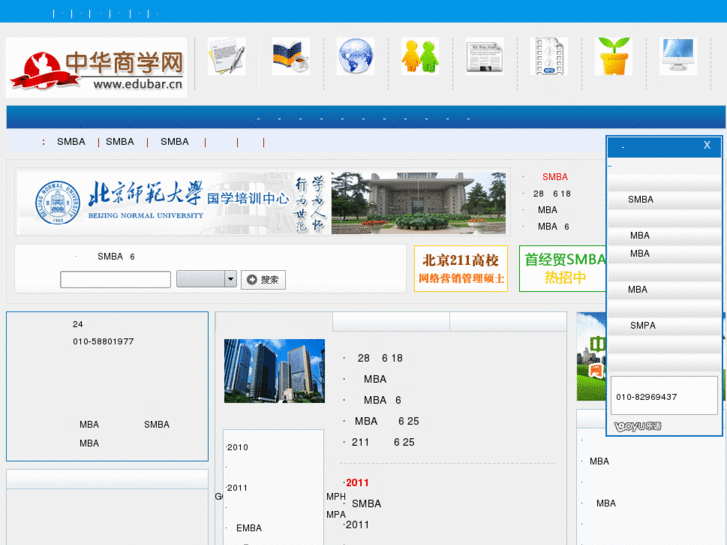Screen dimensions: 727x545
Task: Open the Beijing Normal University banner
Action: pyautogui.click(x=262, y=202)
